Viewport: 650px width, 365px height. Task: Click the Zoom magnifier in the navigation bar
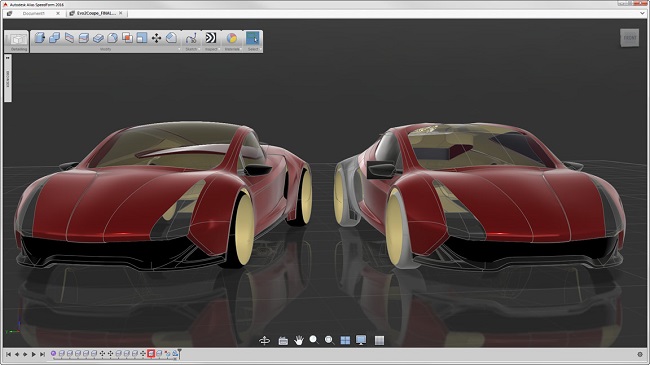[x=314, y=340]
